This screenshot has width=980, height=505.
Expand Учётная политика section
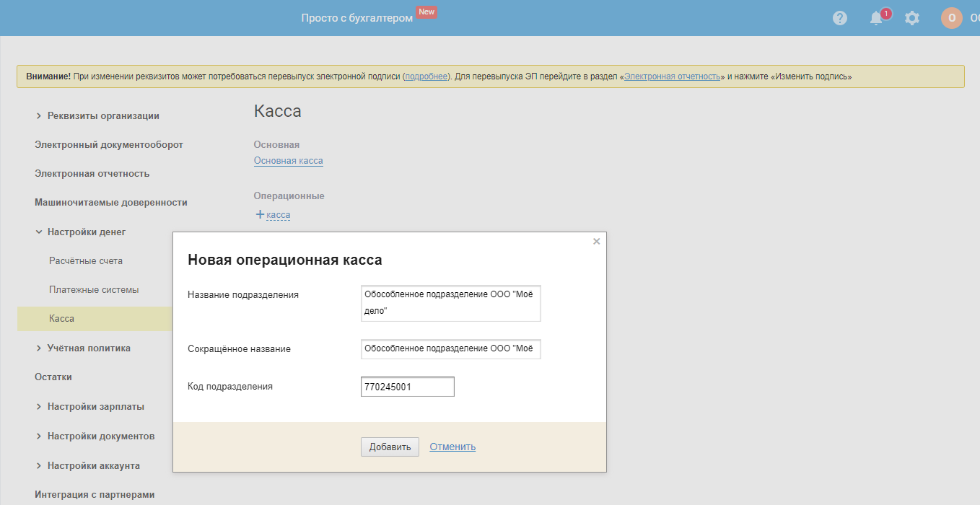pyautogui.click(x=39, y=348)
